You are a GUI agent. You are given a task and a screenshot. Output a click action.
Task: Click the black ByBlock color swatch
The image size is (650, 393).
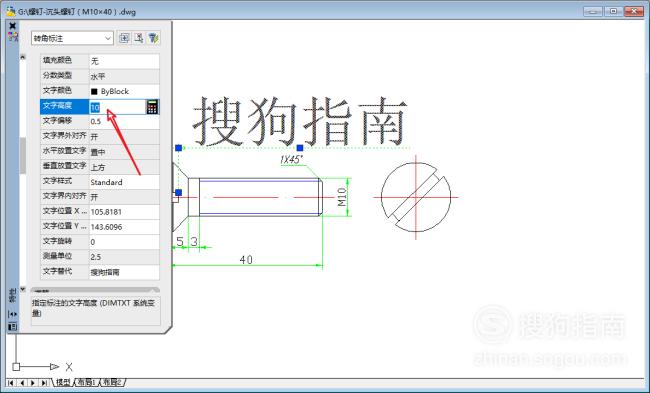tap(94, 92)
